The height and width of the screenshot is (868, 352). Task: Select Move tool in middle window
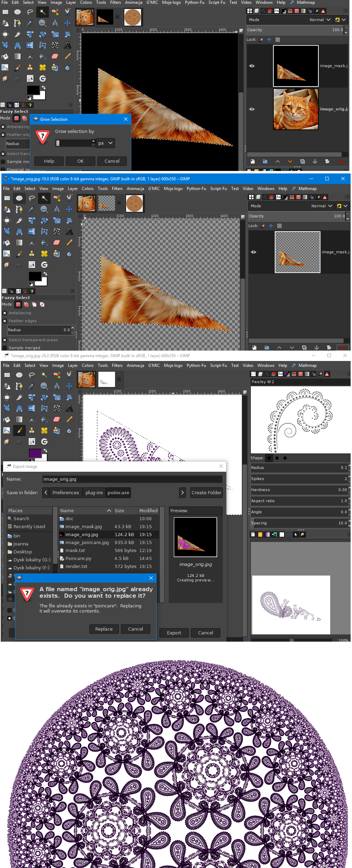69,209
